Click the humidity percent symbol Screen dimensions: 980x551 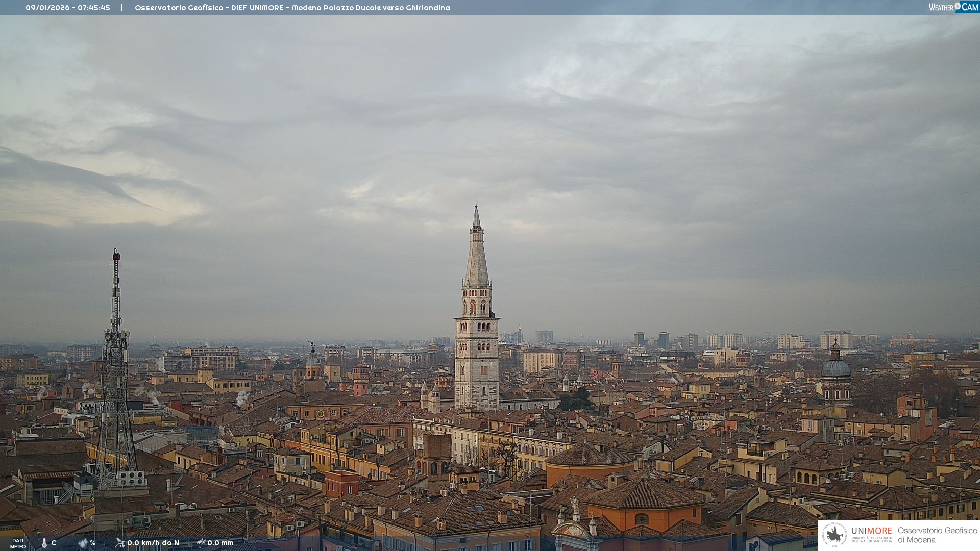point(93,543)
